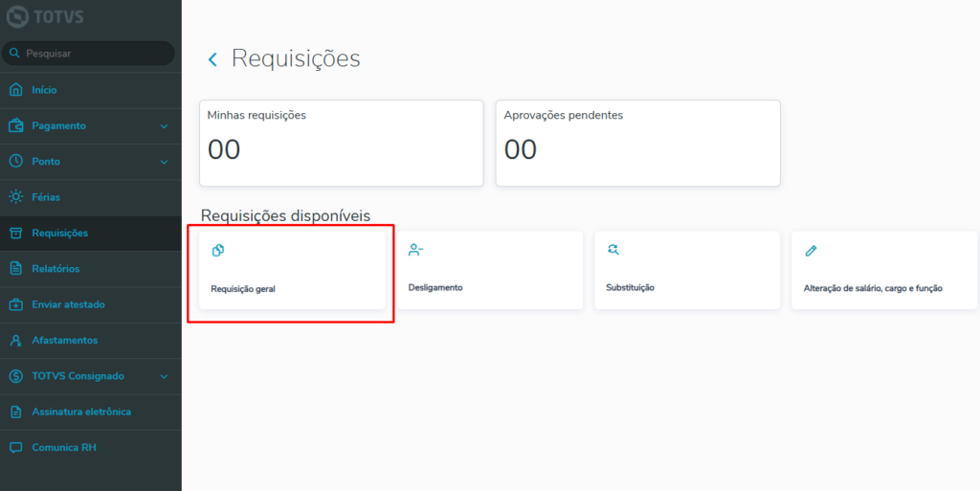Expand the Ponto submenu chevron

164,162
